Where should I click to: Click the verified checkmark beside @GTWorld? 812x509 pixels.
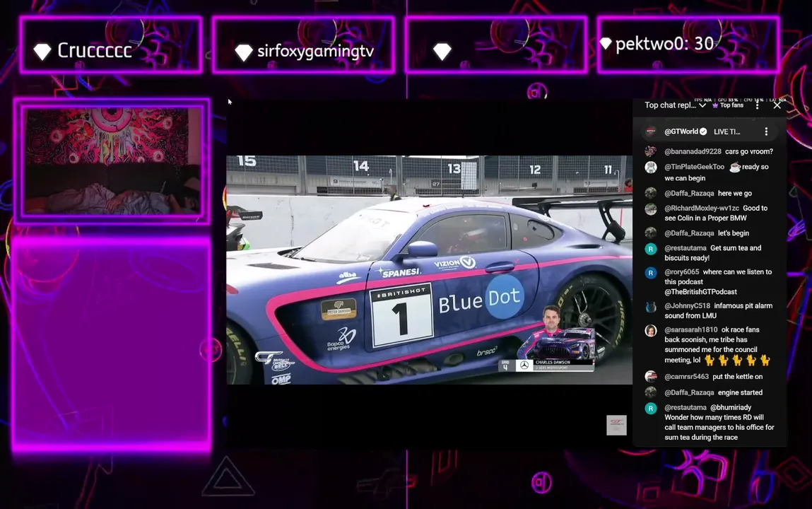(703, 131)
